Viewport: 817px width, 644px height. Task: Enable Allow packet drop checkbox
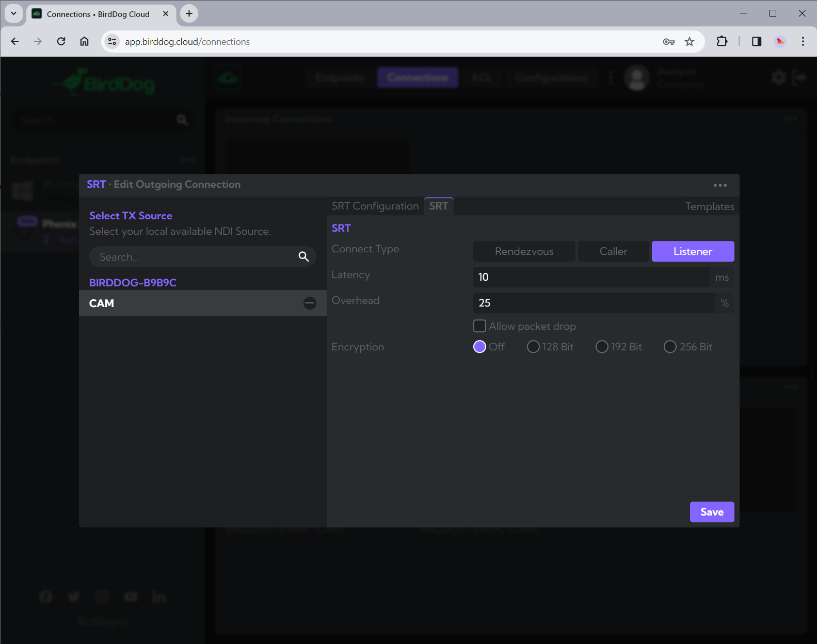tap(479, 326)
